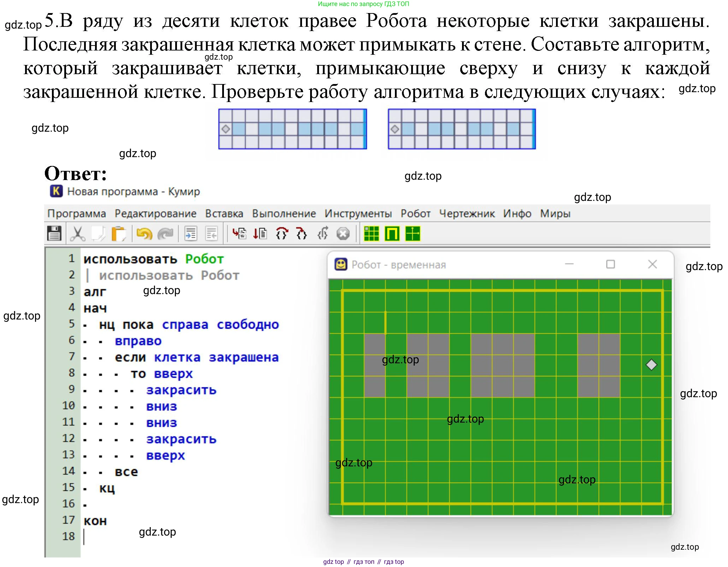Click 'вниз' on line 11
This screenshot has width=728, height=567.
[161, 423]
